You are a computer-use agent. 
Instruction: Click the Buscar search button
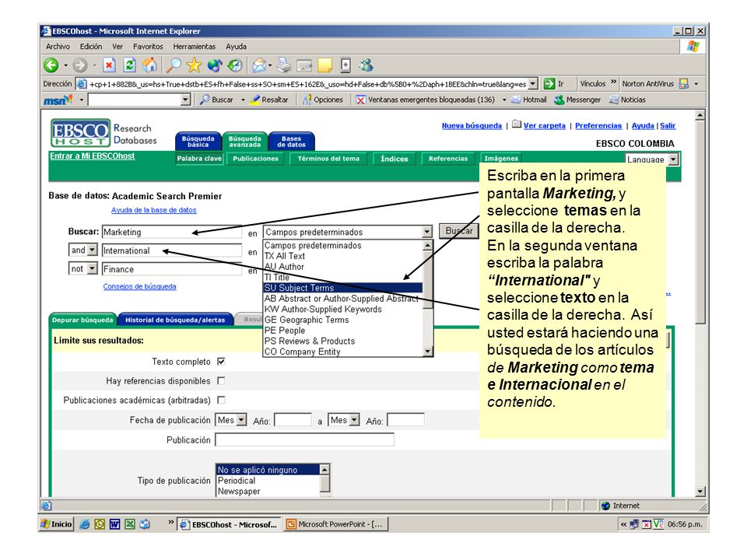(459, 231)
